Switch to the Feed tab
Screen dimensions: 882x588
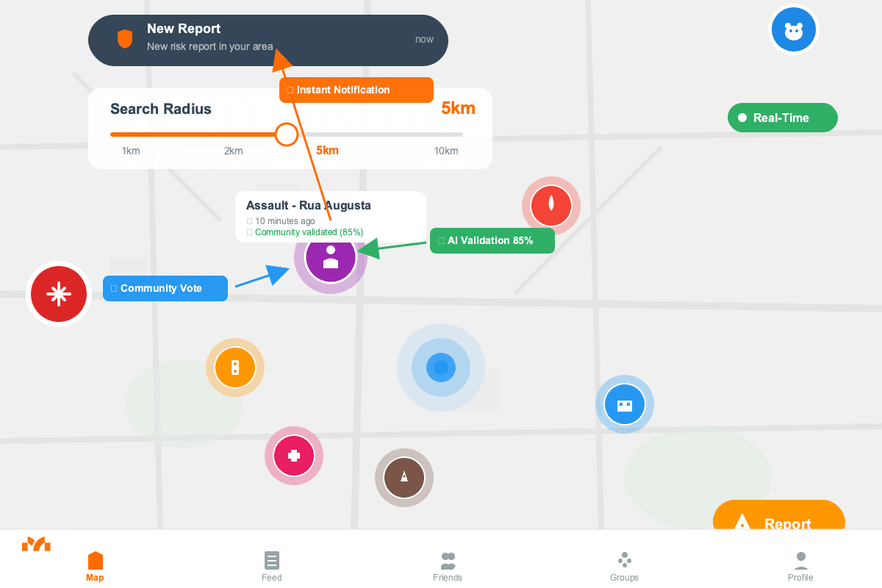click(272, 566)
